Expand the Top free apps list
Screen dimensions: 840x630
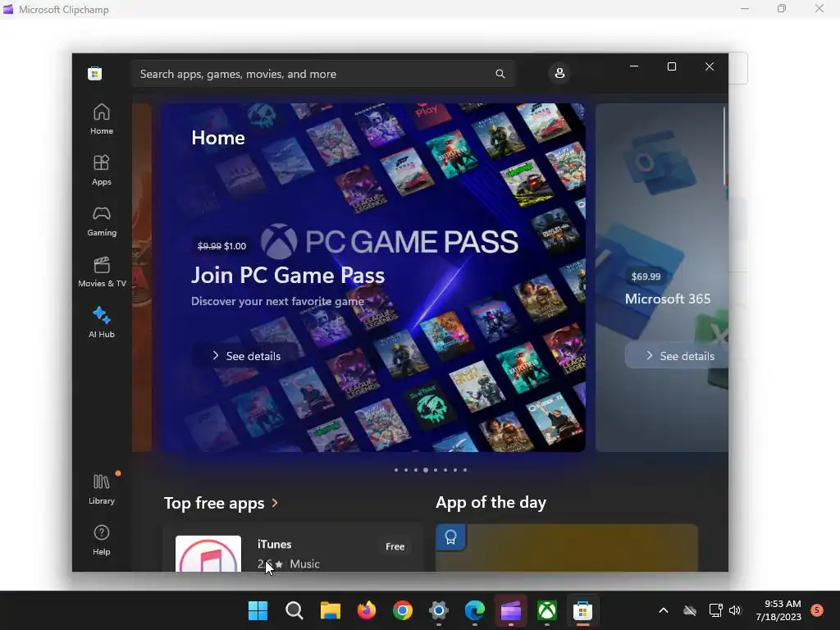click(x=221, y=503)
